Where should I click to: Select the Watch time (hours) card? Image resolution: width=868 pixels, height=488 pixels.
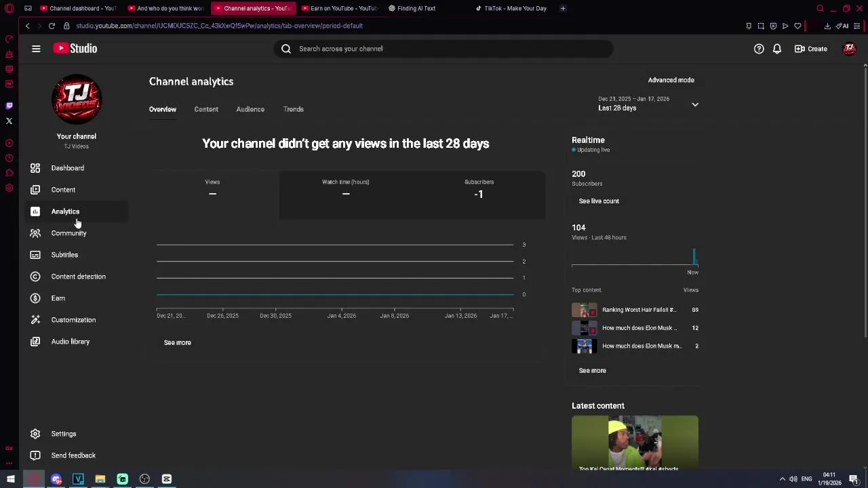coord(346,195)
